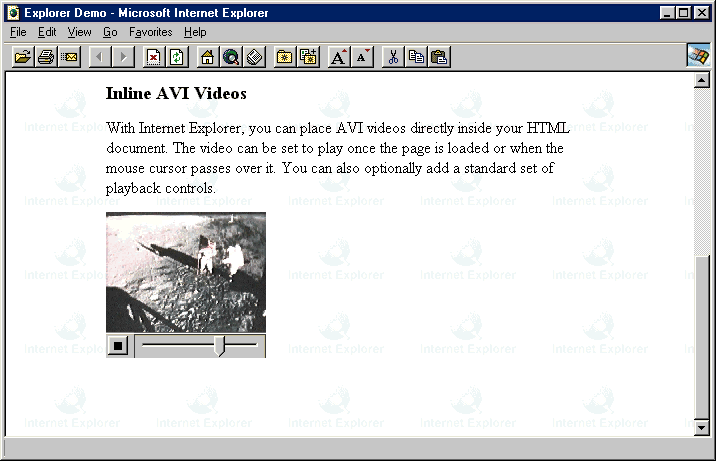
Task: Open the Help menu
Action: [x=195, y=32]
